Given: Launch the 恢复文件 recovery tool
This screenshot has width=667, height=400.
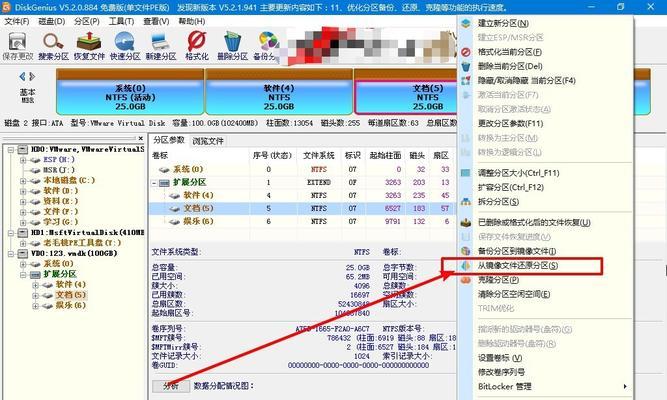Looking at the screenshot, I should (89, 46).
